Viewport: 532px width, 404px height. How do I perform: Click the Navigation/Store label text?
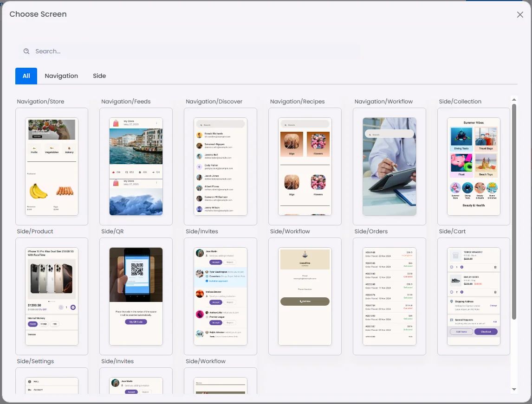click(x=40, y=101)
